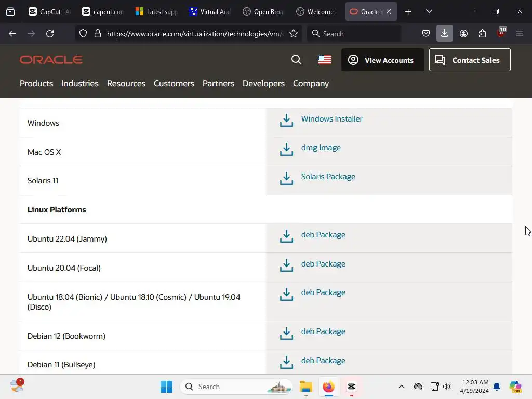
Task: Click the download icon in Ubuntu 18.04 Bionic row
Action: [286, 294]
